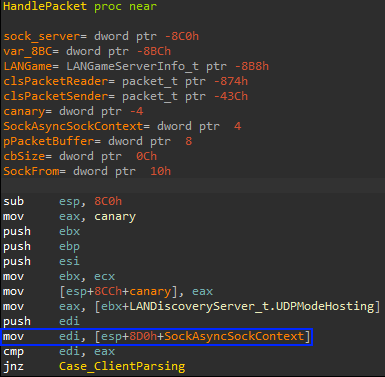Click the cbSize argument definition
Viewport: 385px width, 377px height.
tap(80, 156)
